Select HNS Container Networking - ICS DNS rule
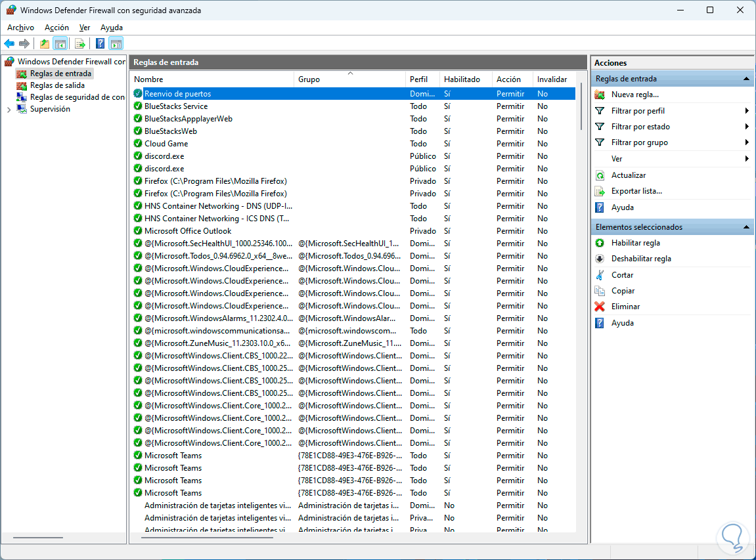The height and width of the screenshot is (560, 756). [355, 219]
